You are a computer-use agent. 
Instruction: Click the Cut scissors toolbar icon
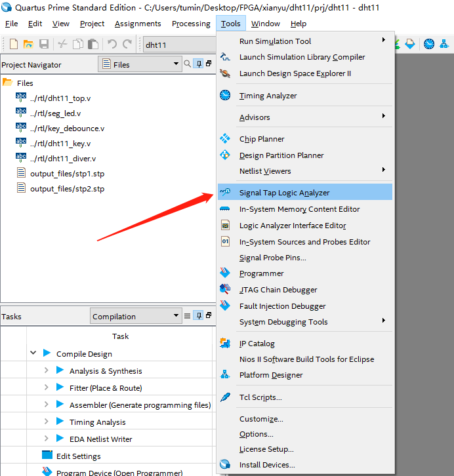(62, 44)
